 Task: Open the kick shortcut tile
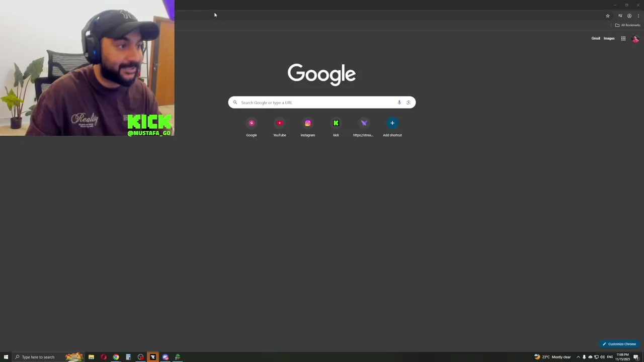click(x=336, y=127)
